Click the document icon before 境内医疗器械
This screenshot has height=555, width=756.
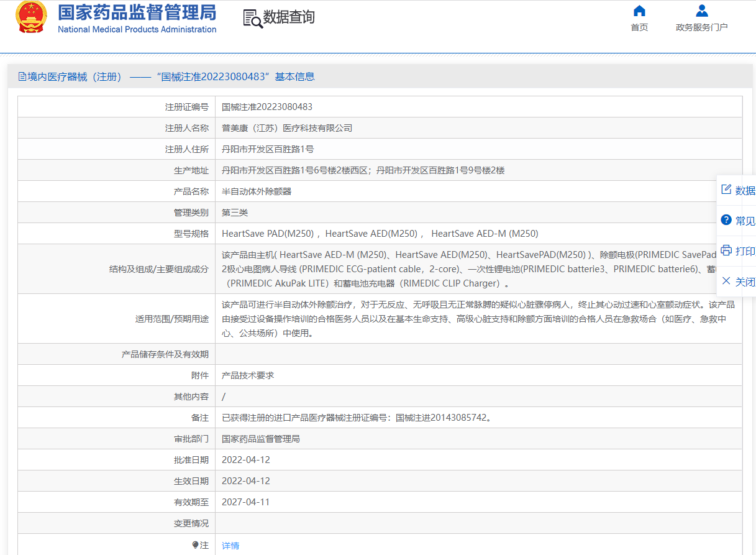tap(22, 77)
